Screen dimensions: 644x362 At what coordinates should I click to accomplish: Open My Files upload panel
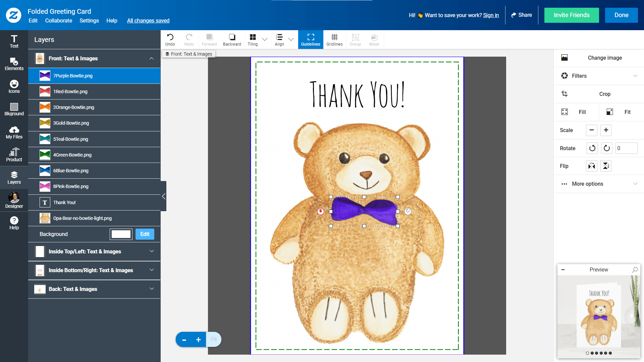click(x=14, y=133)
